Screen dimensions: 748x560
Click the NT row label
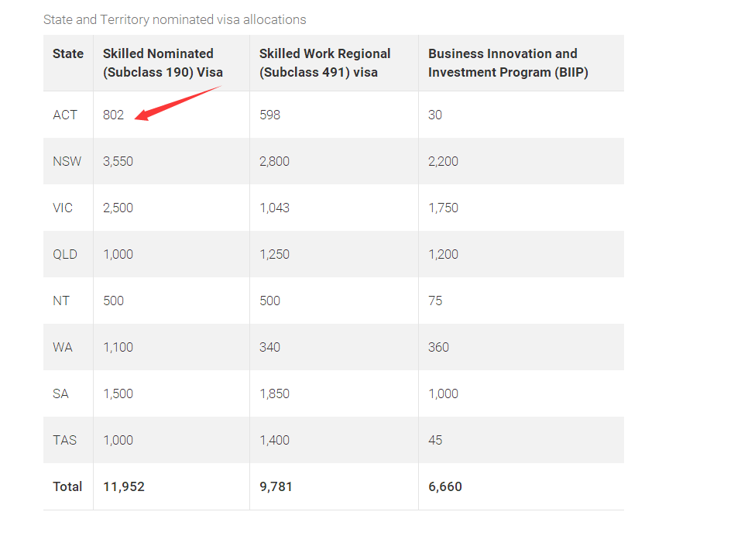point(61,301)
